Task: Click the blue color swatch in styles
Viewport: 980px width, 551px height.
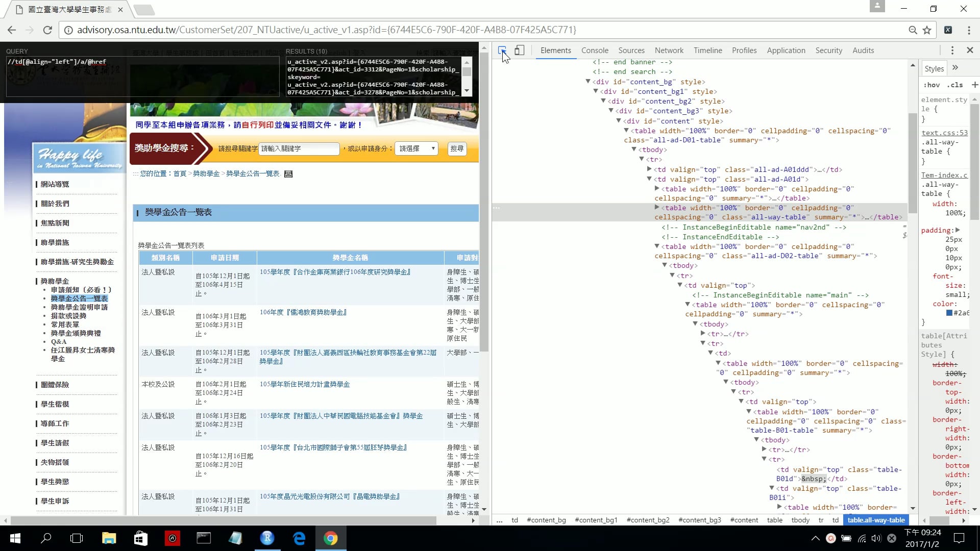Action: click(949, 313)
